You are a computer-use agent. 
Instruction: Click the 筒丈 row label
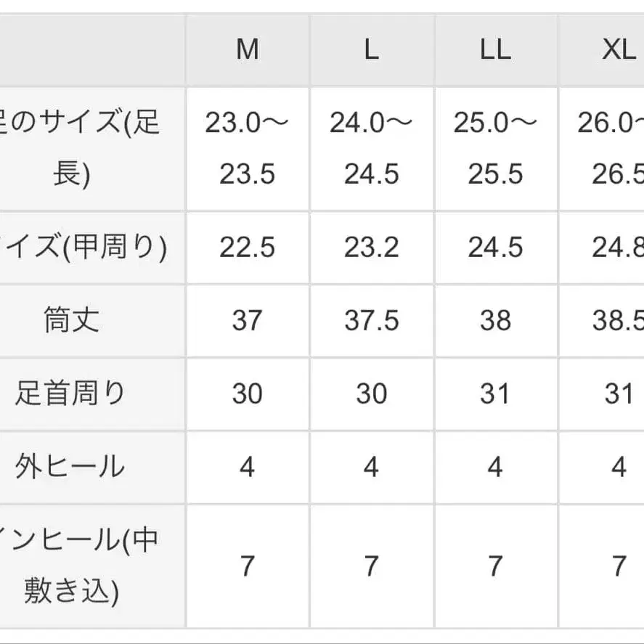pyautogui.click(x=70, y=320)
